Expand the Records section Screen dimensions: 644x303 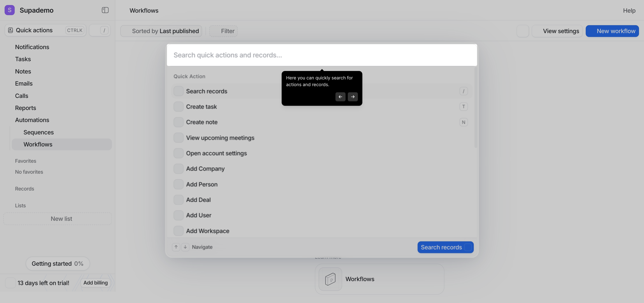pos(25,189)
